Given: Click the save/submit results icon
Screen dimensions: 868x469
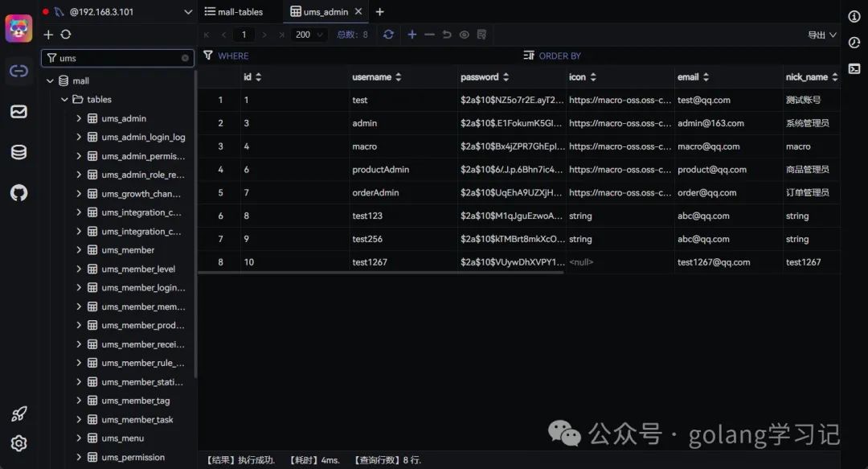Looking at the screenshot, I should (481, 35).
